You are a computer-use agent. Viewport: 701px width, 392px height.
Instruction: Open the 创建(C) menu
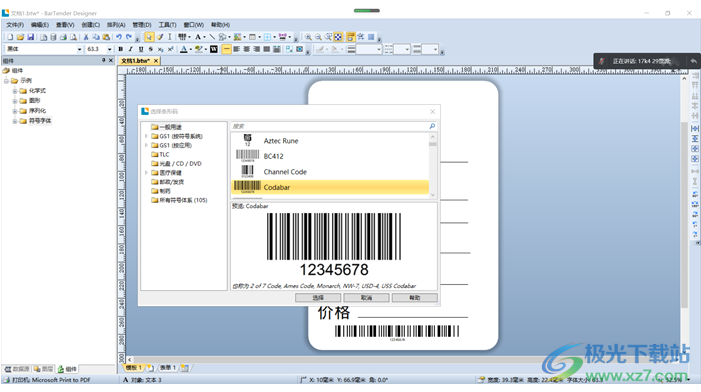pyautogui.click(x=90, y=25)
